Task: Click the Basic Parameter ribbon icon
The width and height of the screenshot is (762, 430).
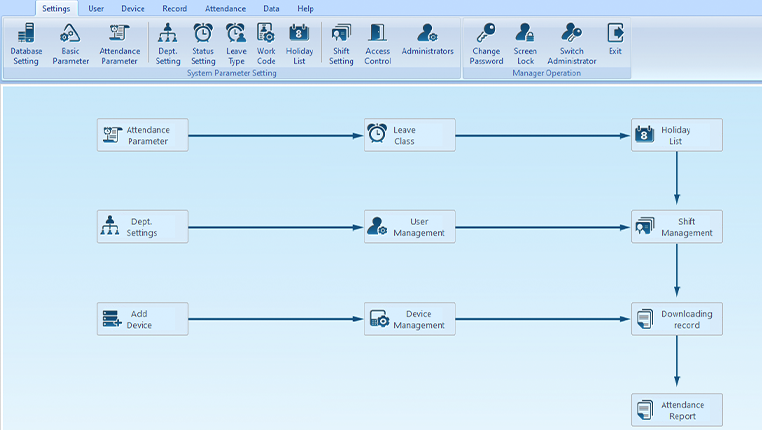Action: [71, 43]
